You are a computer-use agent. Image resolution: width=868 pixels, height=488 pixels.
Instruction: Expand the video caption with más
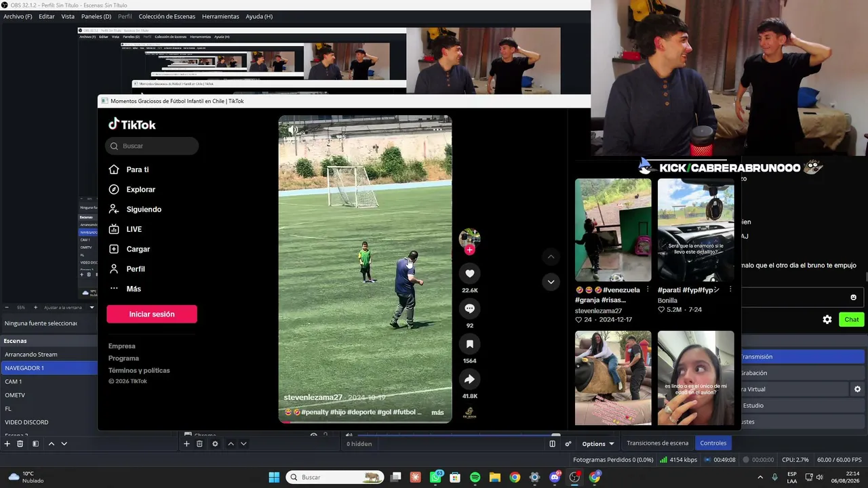(x=437, y=412)
